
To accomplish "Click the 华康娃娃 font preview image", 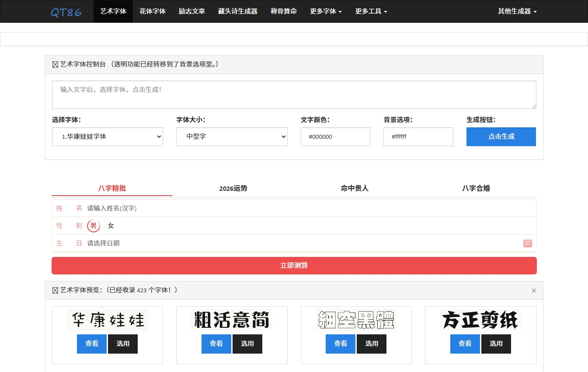I will (108, 319).
